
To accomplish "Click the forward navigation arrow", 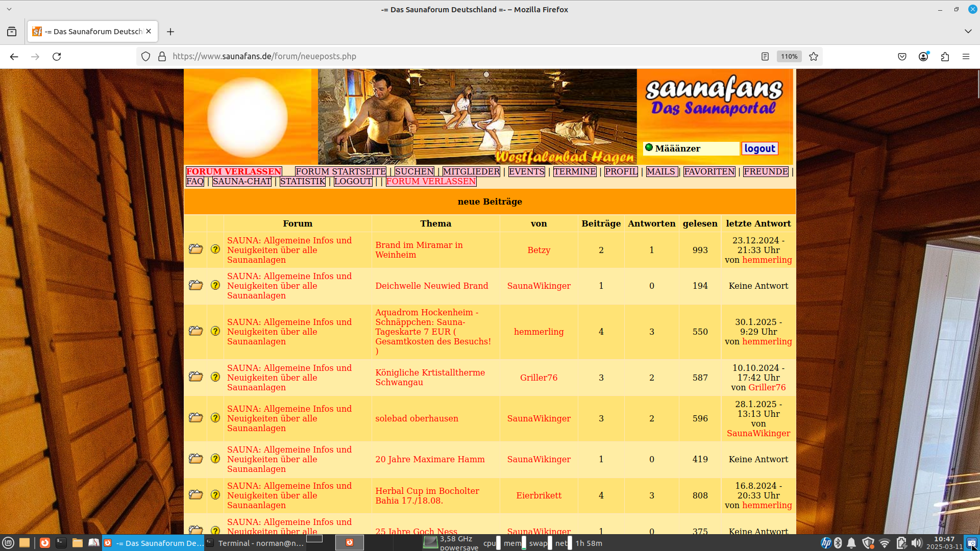I will pyautogui.click(x=35, y=57).
